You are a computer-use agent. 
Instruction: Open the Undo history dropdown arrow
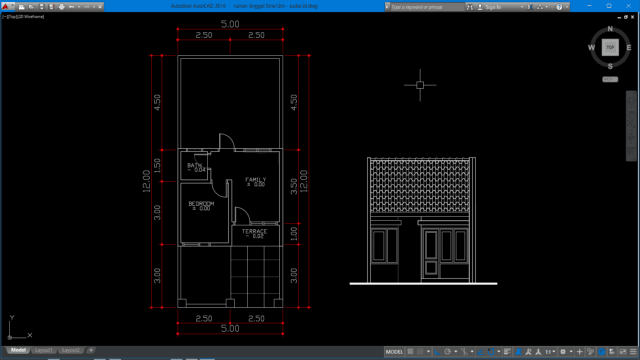(x=79, y=7)
